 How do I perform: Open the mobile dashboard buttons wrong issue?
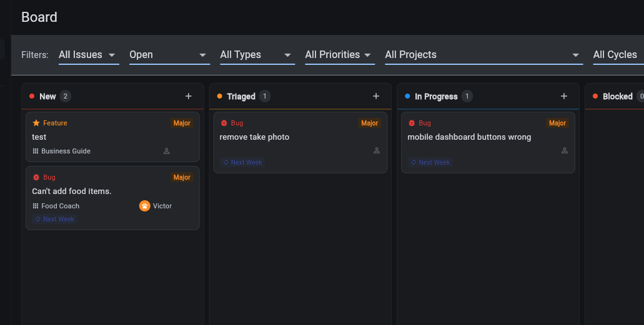[469, 137]
